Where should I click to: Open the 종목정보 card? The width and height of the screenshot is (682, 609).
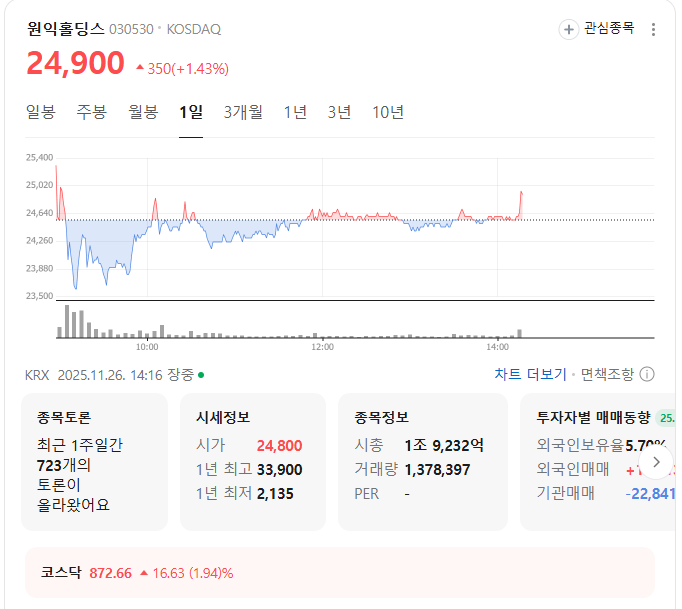point(423,462)
